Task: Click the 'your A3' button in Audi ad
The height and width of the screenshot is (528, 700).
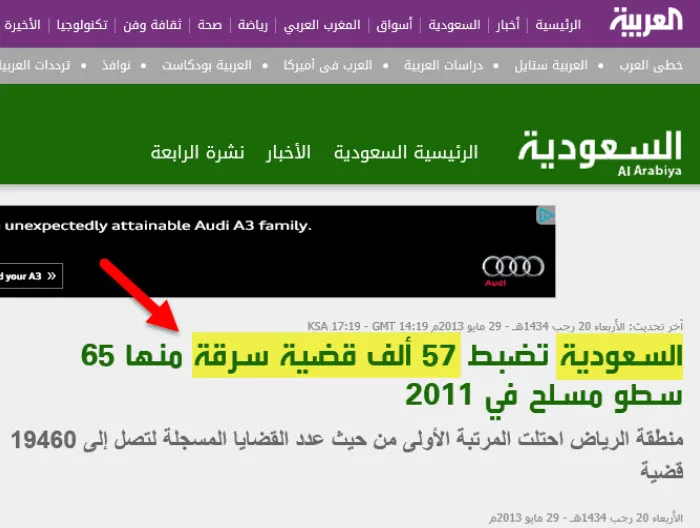Action: [x=28, y=276]
